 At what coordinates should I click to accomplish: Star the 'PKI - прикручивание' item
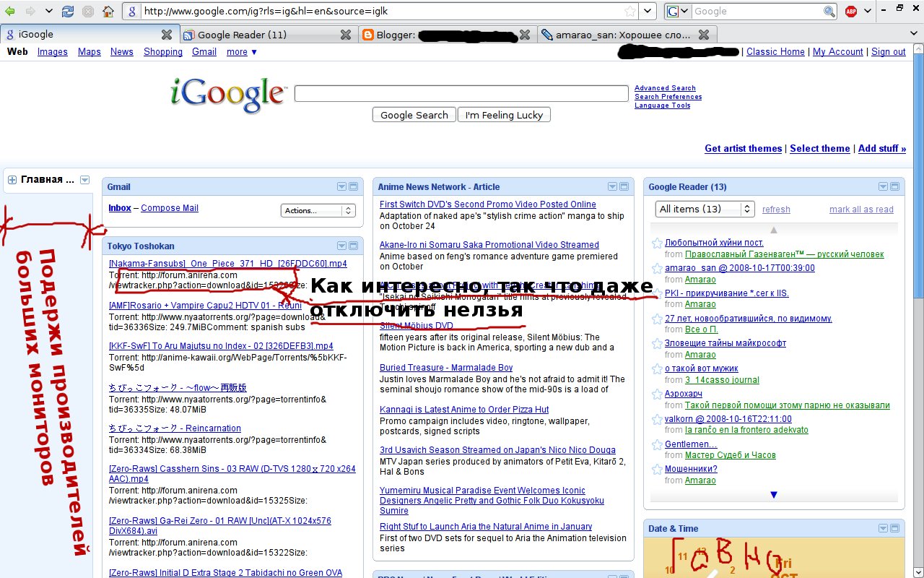pos(657,293)
